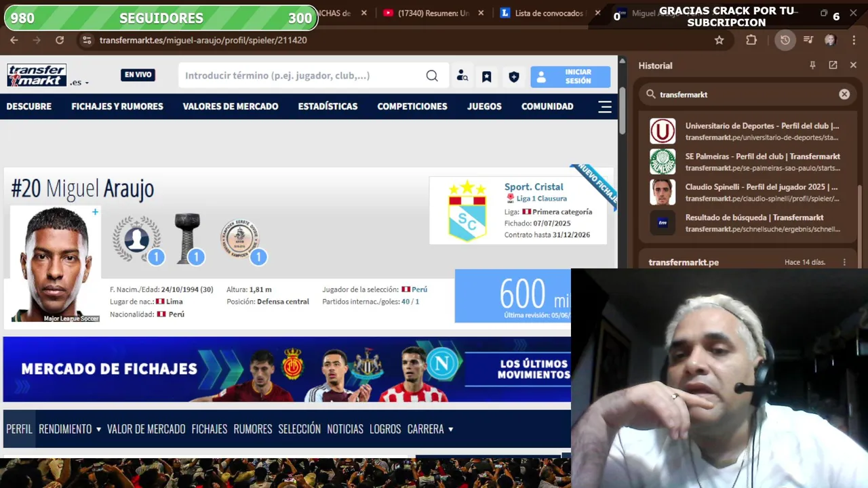Open the Liga 1 Clausura link

[x=541, y=199]
